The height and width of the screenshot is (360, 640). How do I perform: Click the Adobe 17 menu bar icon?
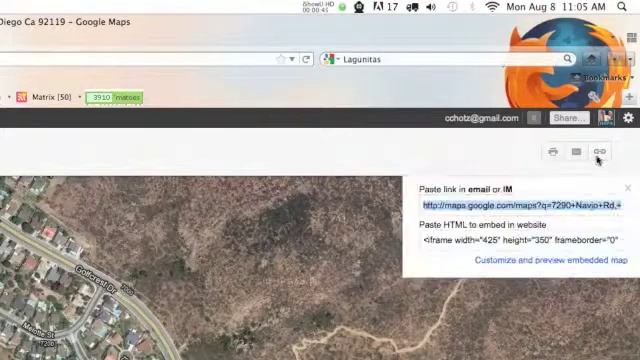[x=386, y=7]
